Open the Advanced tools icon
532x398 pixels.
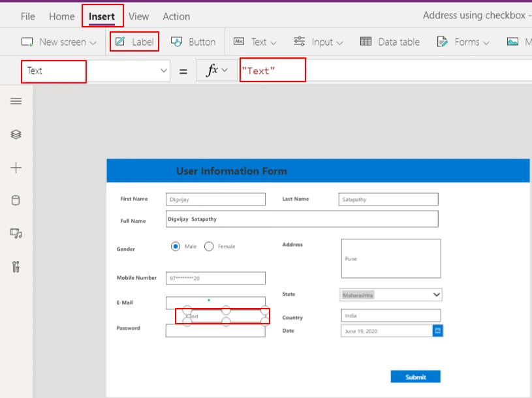pyautogui.click(x=16, y=267)
